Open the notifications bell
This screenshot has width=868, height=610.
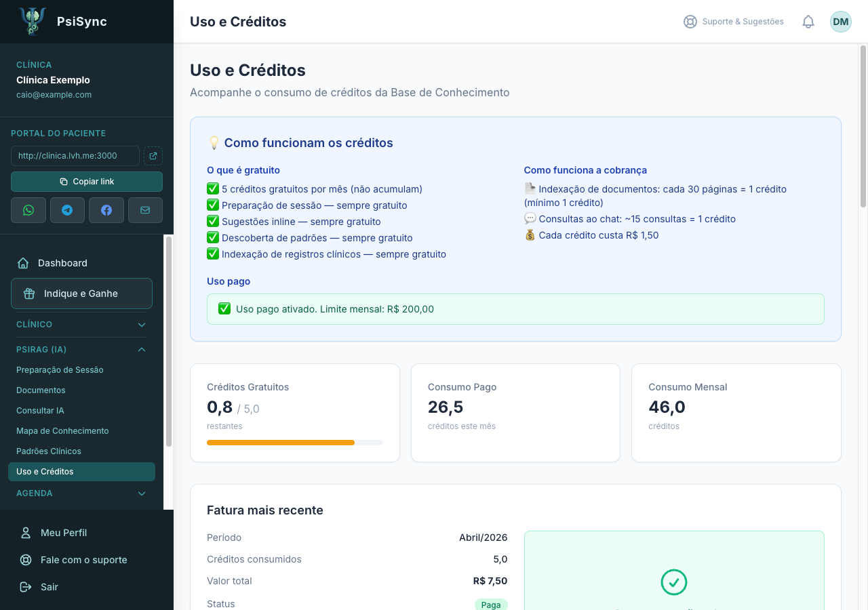808,22
